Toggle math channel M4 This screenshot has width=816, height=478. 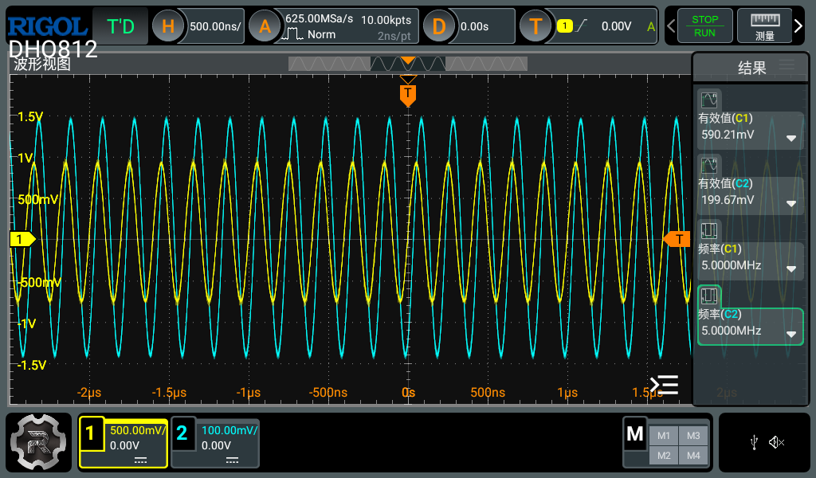pyautogui.click(x=693, y=456)
